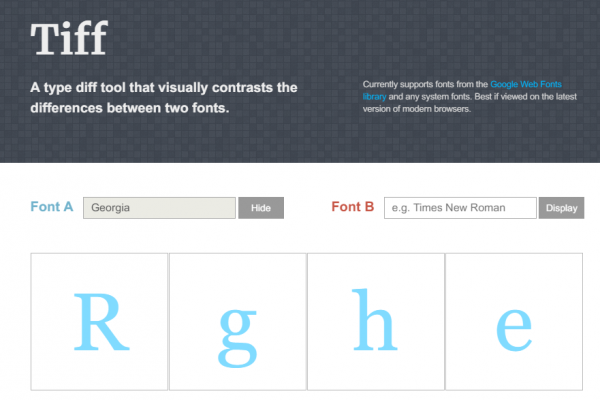The image size is (600, 400).
Task: Select the lowercase e glyph tile
Action: [514, 322]
